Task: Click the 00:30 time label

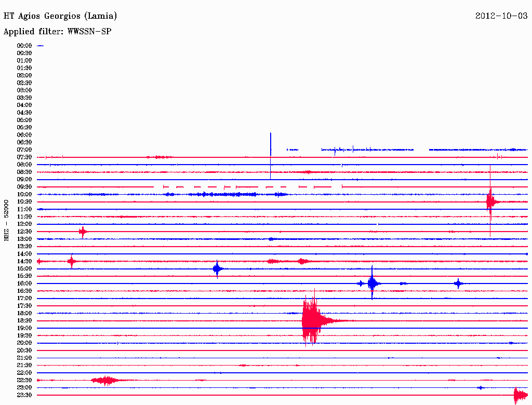Action: pos(24,53)
